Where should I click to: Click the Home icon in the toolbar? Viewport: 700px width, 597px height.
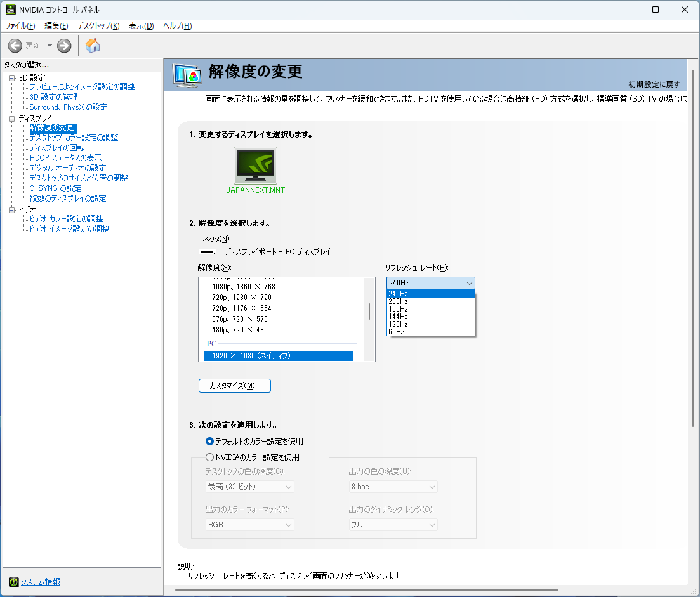(x=93, y=45)
